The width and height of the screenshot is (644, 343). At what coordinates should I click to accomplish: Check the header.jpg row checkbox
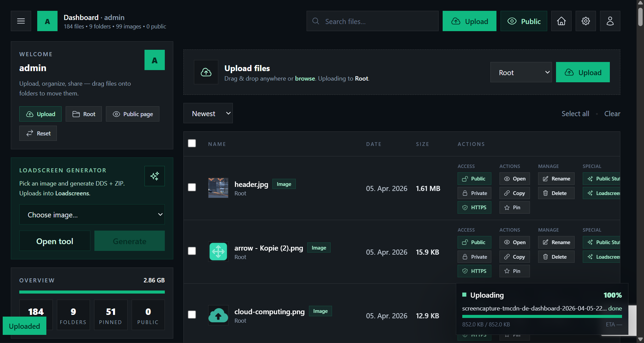point(192,187)
